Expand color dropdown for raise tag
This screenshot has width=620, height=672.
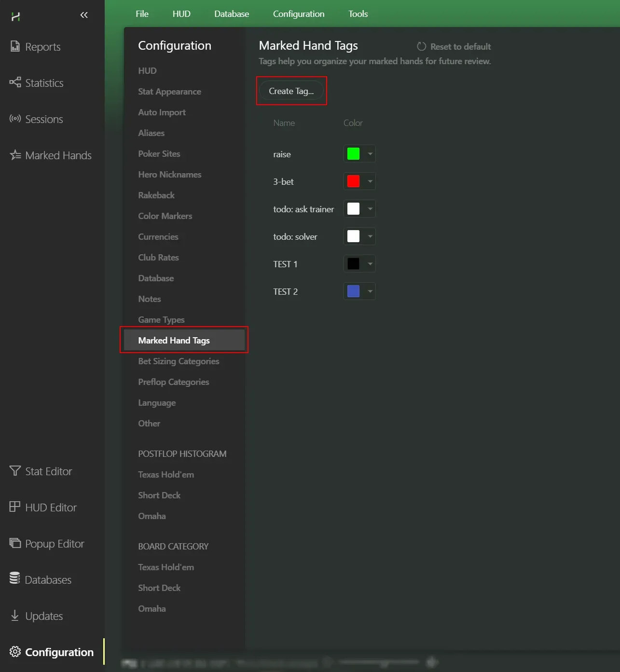pyautogui.click(x=370, y=154)
